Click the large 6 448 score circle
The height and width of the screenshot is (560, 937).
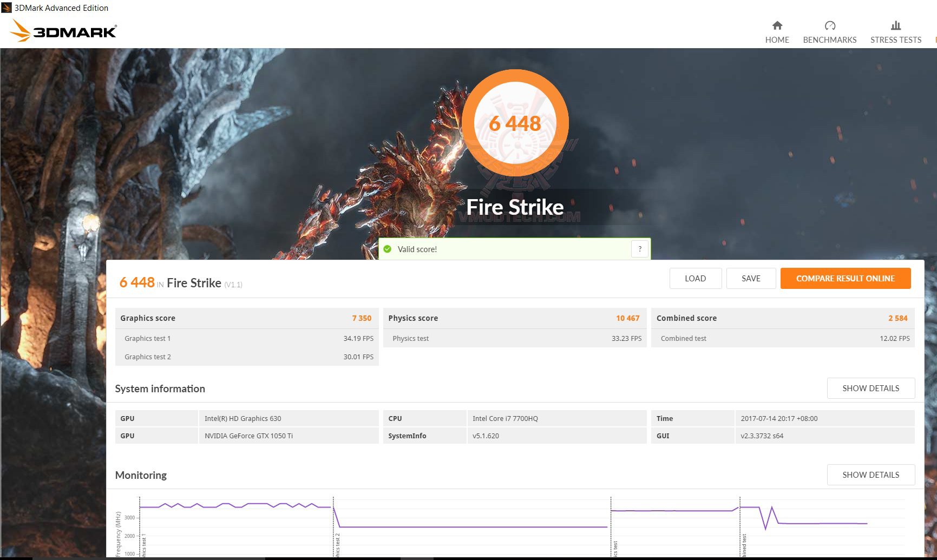pos(515,122)
